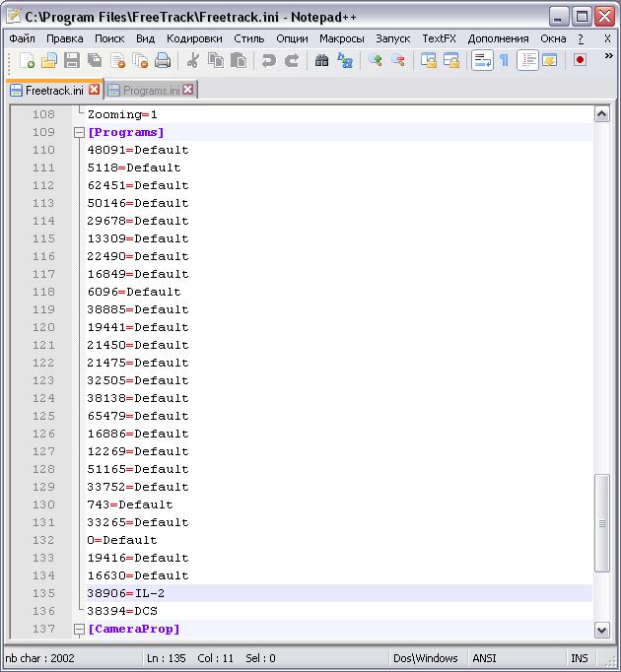The height and width of the screenshot is (672, 621).
Task: Click the Redo arrow icon
Action: (291, 60)
